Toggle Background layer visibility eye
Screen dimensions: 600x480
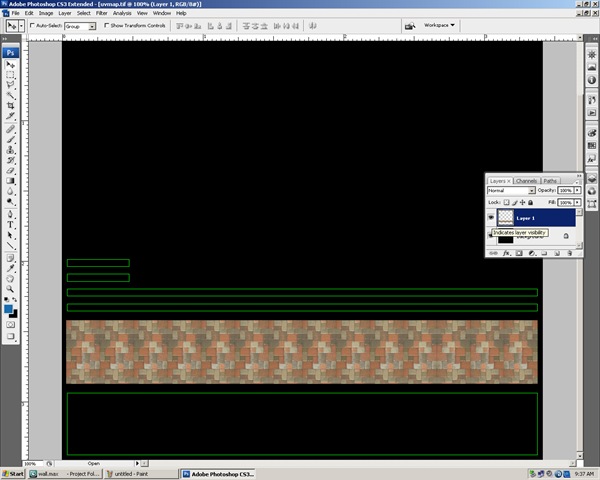pos(490,236)
